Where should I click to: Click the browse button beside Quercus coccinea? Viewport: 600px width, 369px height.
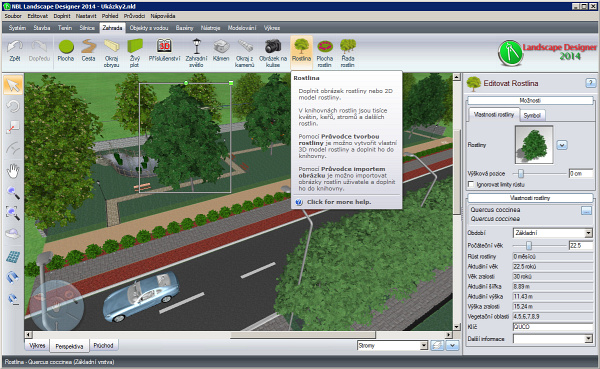pos(586,211)
